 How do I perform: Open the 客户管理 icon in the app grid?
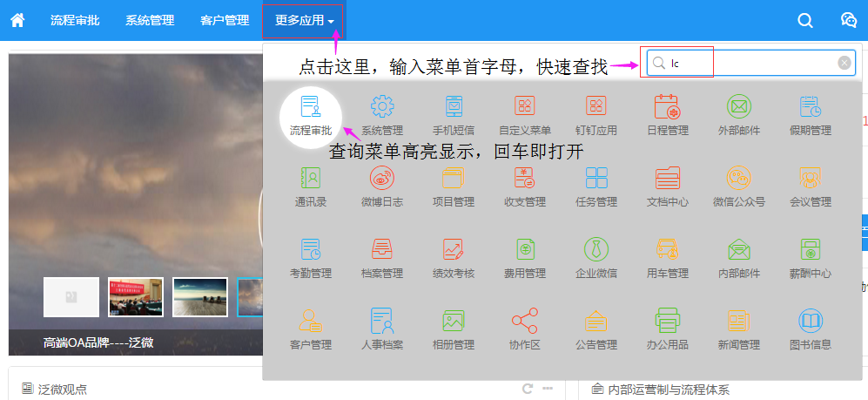(x=311, y=321)
